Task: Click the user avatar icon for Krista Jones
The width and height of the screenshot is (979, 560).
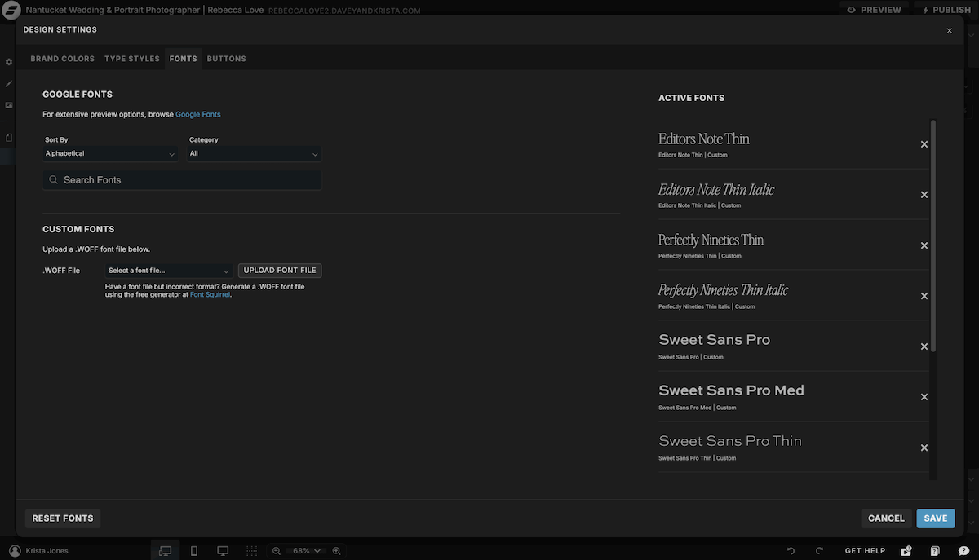Action: click(x=15, y=551)
